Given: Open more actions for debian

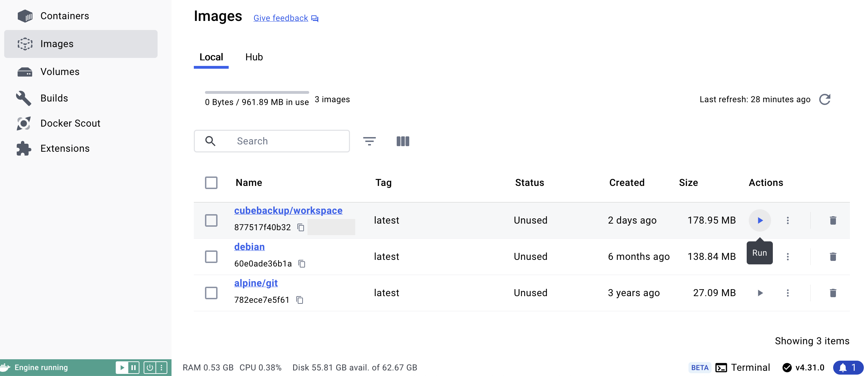Looking at the screenshot, I should pos(788,257).
